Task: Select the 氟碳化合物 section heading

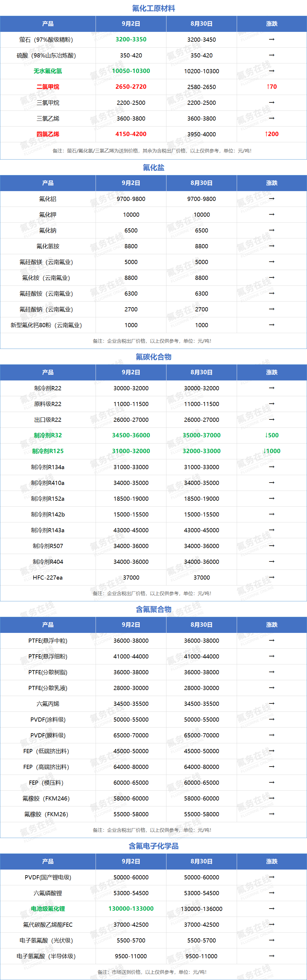Action: point(153,357)
